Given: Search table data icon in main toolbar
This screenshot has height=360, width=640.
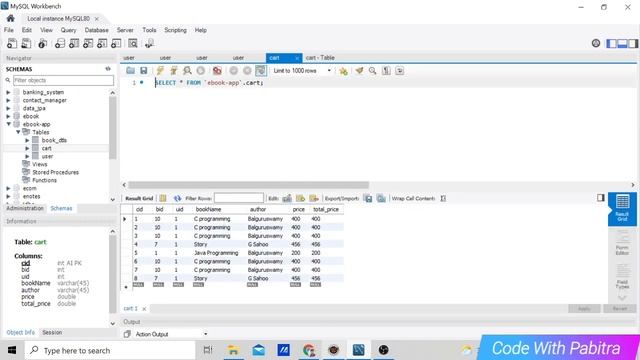Looking at the screenshot, I should pos(133,43).
